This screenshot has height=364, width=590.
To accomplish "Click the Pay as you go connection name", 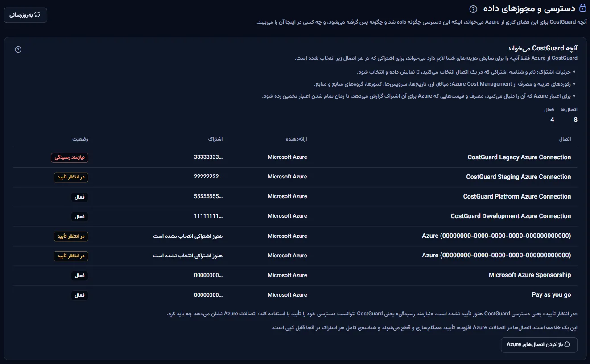I will click(x=551, y=295).
